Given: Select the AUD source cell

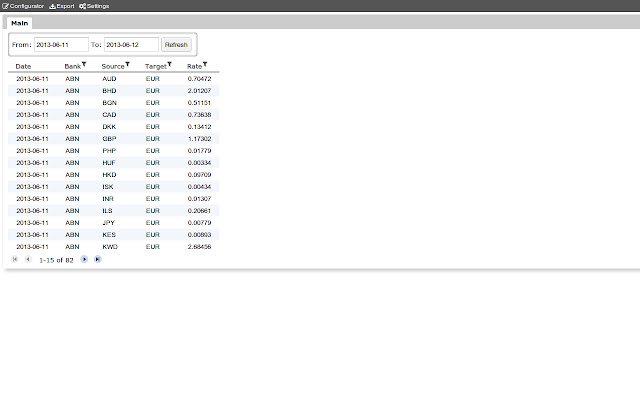Looking at the screenshot, I should point(109,79).
